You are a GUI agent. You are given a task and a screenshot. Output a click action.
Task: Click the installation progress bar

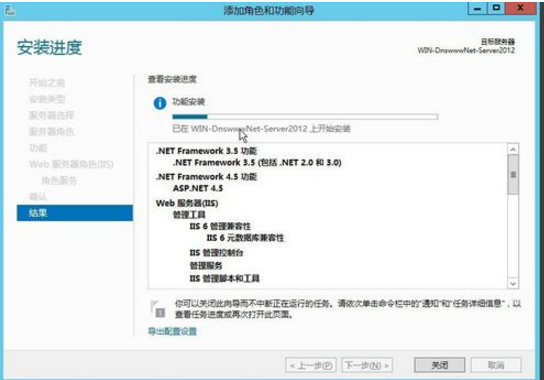click(305, 117)
